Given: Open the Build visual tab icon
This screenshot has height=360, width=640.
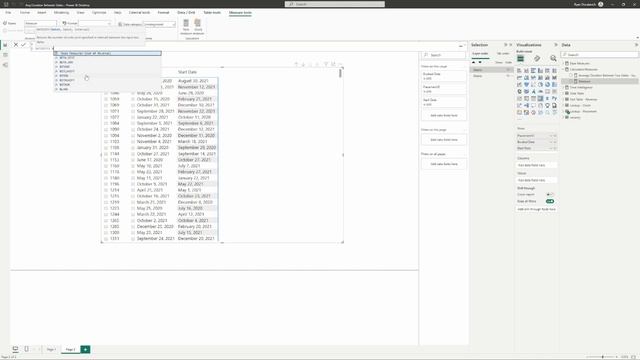Looking at the screenshot, I should point(520,58).
